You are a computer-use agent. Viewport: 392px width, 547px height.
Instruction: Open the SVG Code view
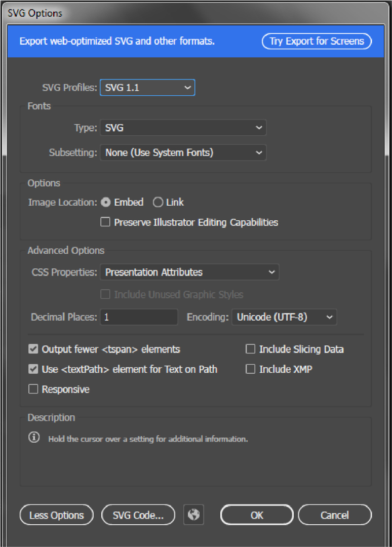point(138,515)
